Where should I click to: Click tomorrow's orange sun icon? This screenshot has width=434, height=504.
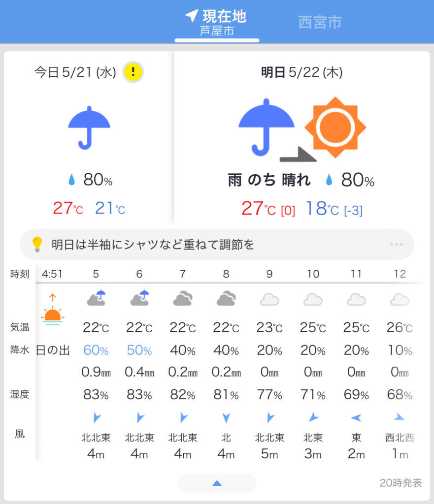pos(335,127)
